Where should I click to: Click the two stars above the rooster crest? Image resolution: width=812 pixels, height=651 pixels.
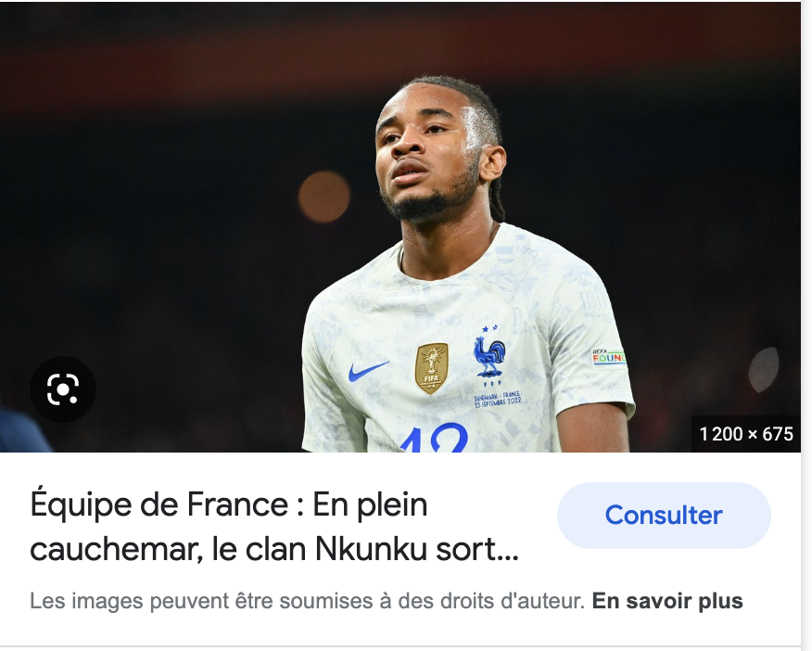(x=489, y=328)
